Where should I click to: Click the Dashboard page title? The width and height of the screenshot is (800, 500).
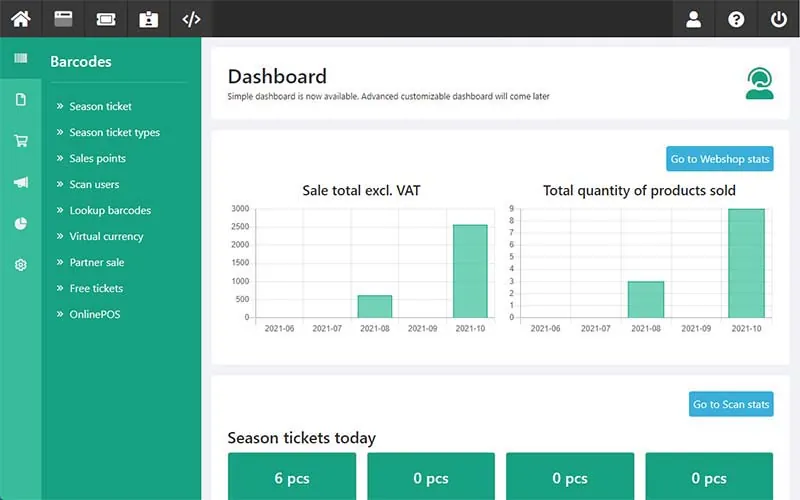pos(277,77)
